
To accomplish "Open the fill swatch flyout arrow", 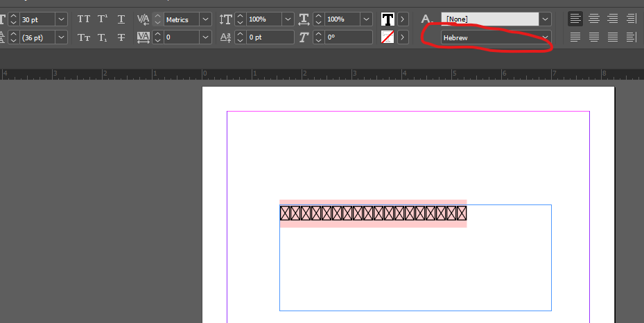I will pos(403,19).
